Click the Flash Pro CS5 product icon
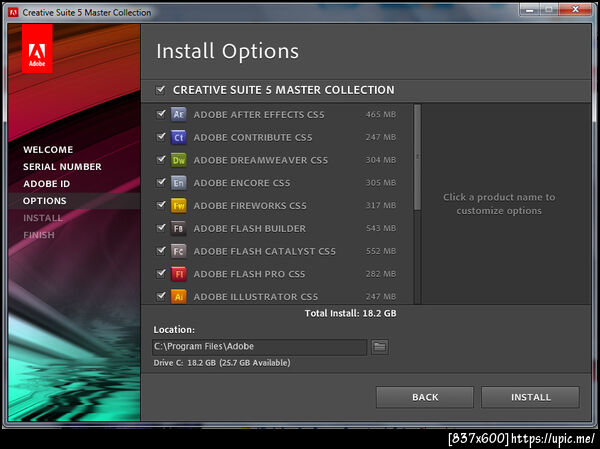 178,274
